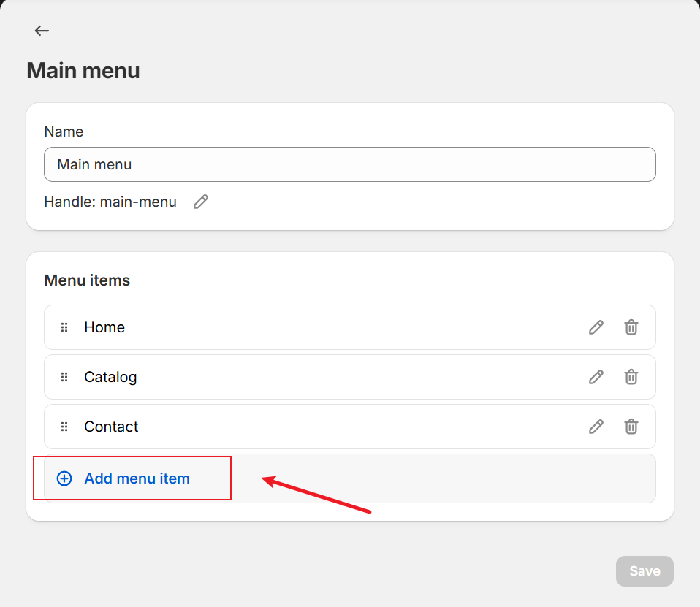Viewport: 700px width, 607px height.
Task: Delete the Contact menu item
Action: [631, 427]
